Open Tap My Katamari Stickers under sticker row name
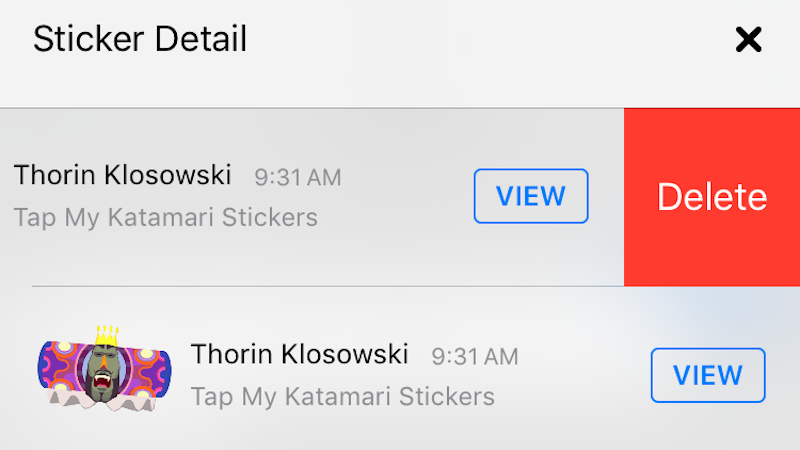 tap(343, 396)
